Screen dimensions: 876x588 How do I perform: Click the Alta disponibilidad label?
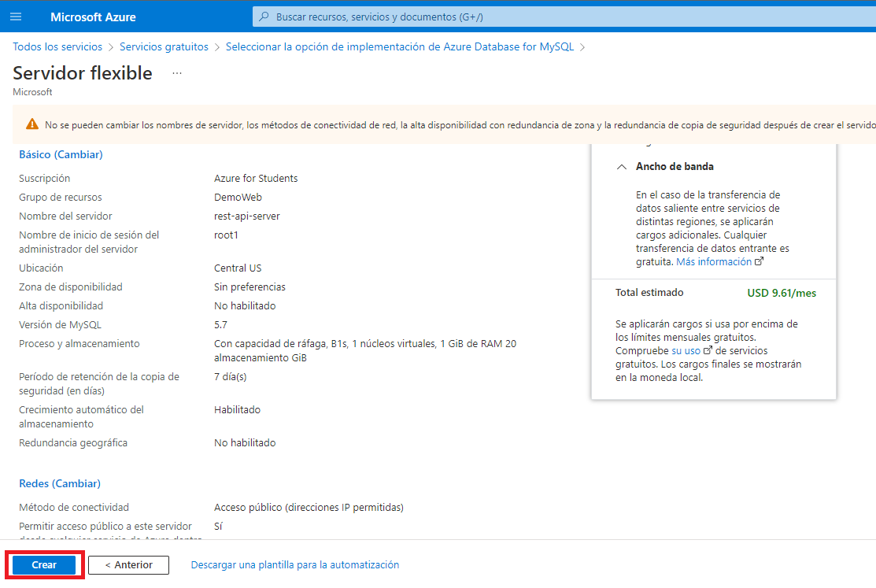pyautogui.click(x=61, y=306)
